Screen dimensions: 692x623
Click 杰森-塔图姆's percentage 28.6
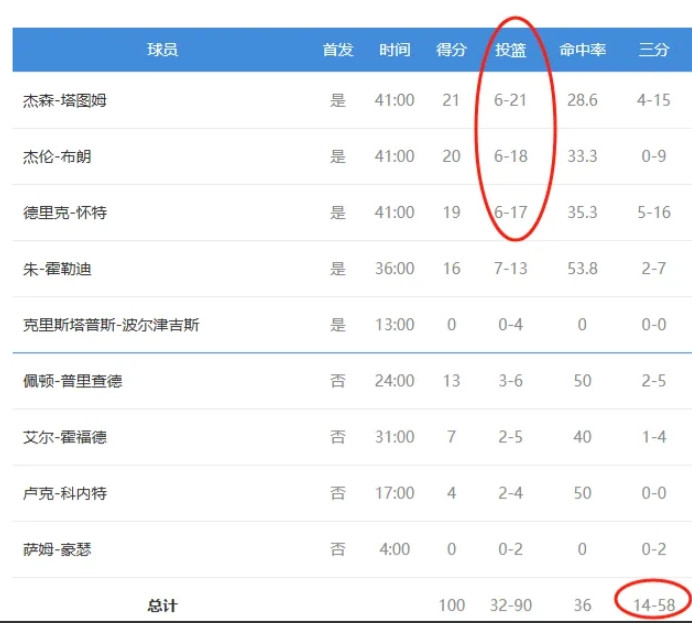(x=583, y=100)
